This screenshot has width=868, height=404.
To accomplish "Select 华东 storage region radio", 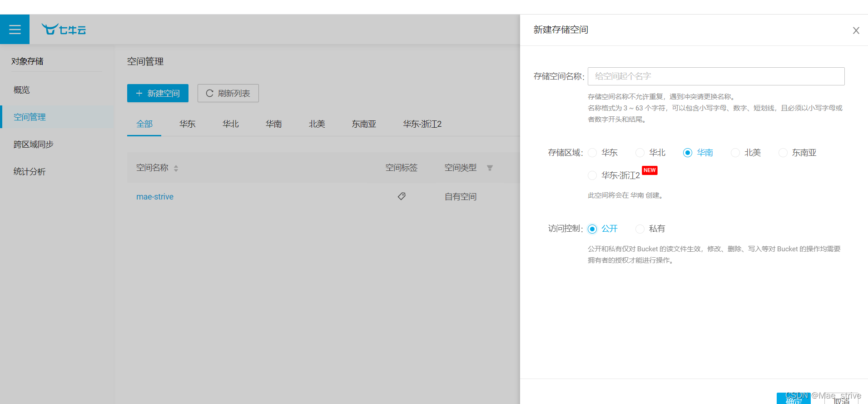I will (x=592, y=153).
